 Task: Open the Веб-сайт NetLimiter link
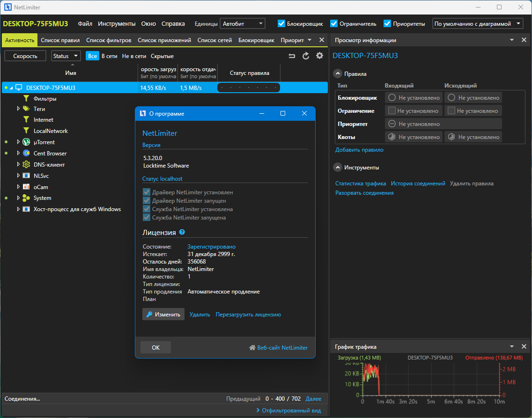(279, 347)
